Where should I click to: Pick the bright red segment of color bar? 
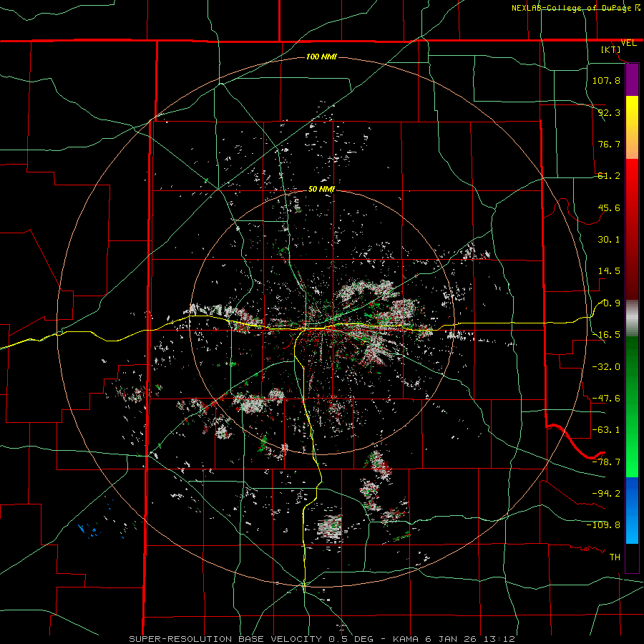click(632, 181)
